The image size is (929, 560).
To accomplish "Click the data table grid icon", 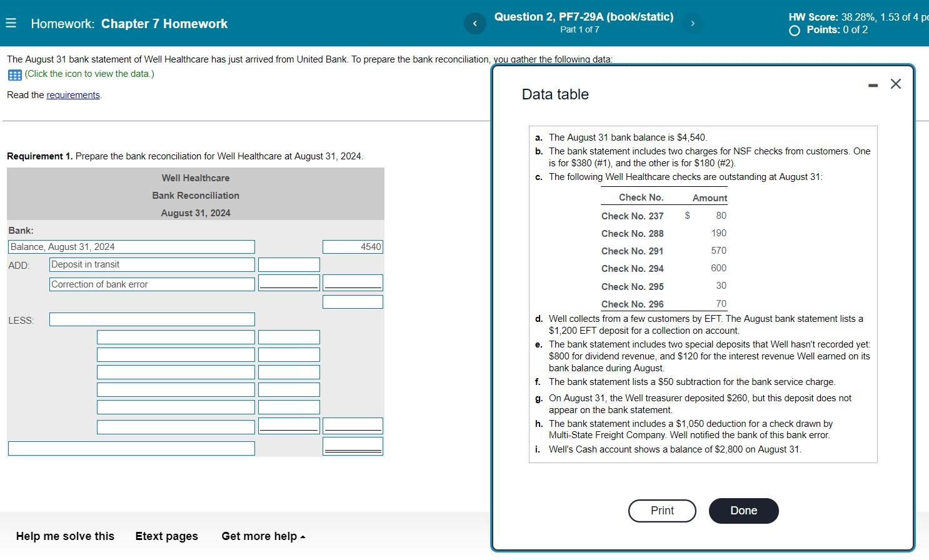I will 14,74.
